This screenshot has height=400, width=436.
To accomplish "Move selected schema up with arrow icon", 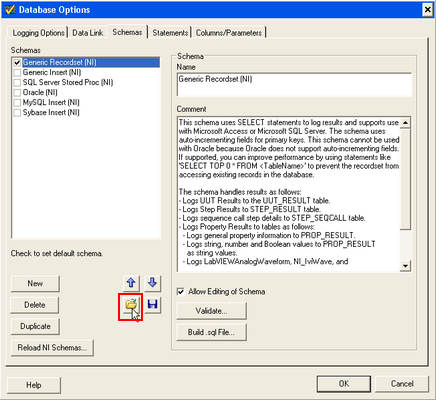I will point(131,283).
